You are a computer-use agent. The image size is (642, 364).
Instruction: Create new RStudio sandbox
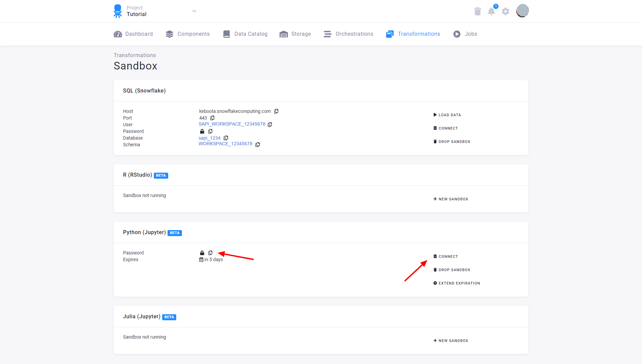point(451,199)
